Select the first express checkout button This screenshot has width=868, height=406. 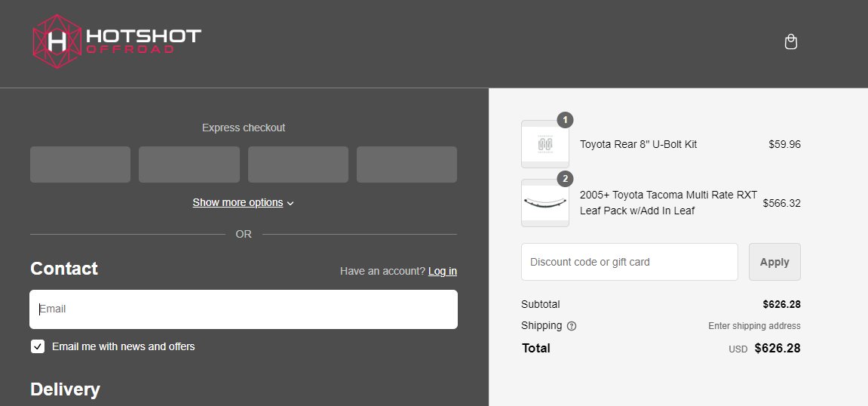pyautogui.click(x=80, y=165)
